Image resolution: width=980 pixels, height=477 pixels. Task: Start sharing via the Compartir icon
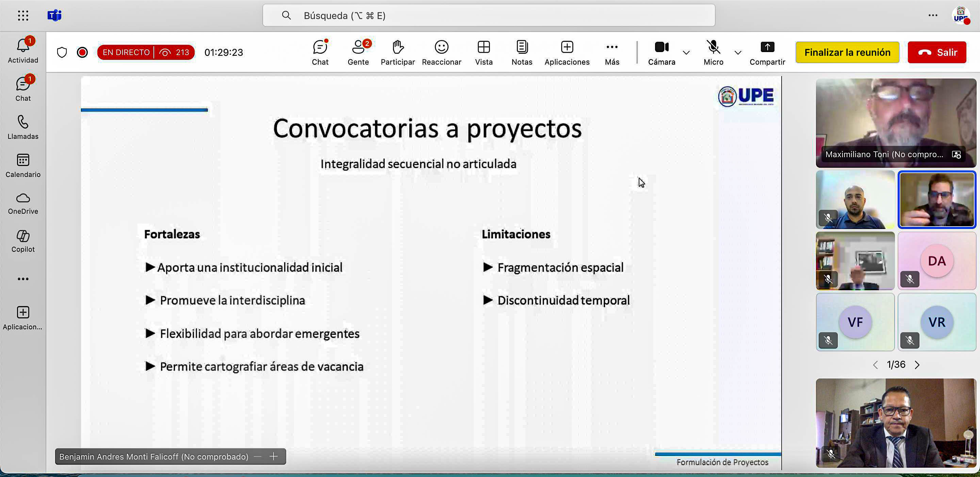tap(767, 52)
